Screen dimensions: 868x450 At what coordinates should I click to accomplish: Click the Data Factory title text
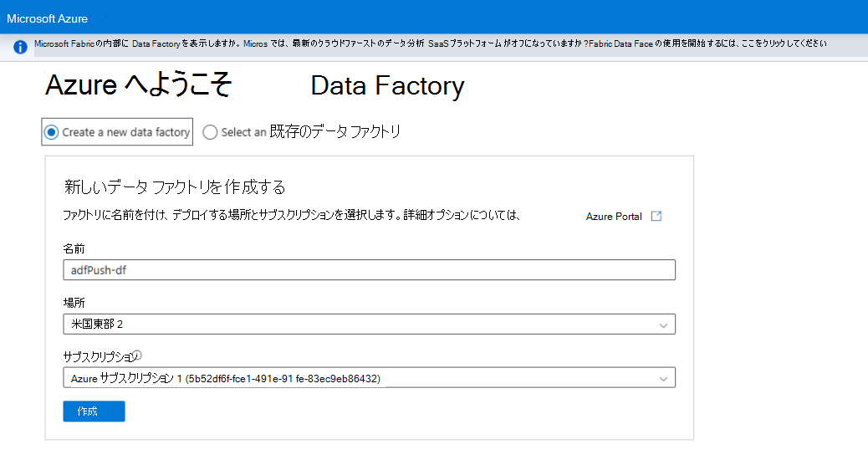click(387, 86)
